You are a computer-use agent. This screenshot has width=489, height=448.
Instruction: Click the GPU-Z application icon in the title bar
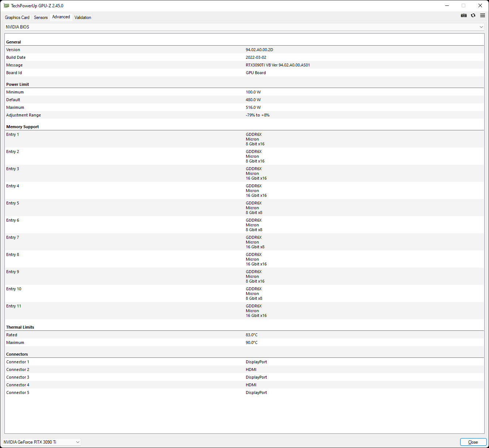click(x=6, y=6)
